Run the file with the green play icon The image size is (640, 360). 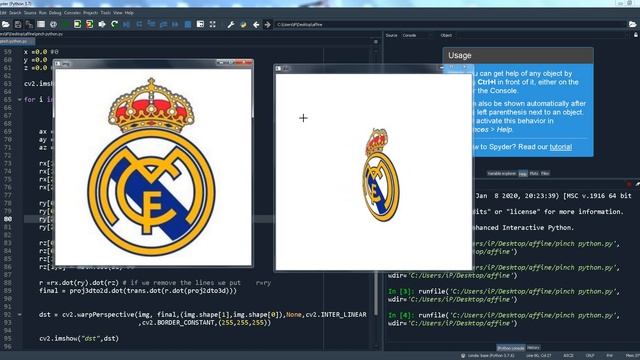(x=65, y=24)
